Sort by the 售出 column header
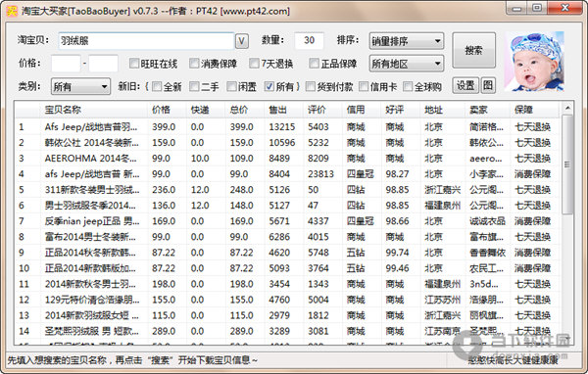This screenshot has height=374, width=588. (x=284, y=110)
